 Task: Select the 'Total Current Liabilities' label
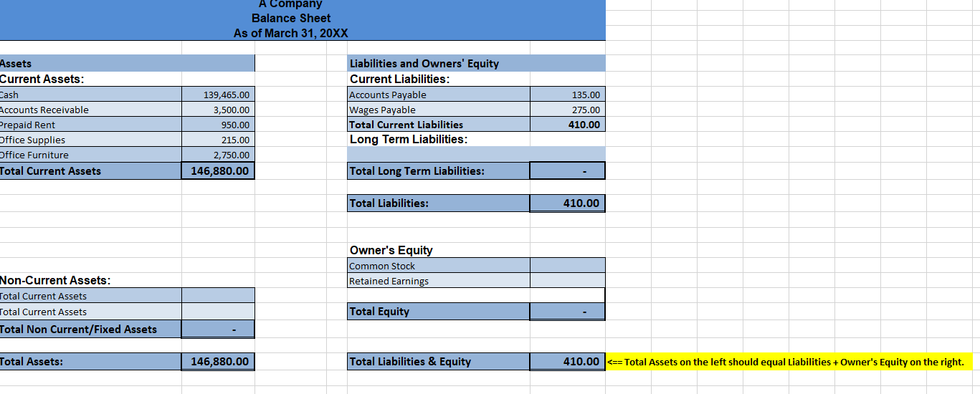(439, 125)
